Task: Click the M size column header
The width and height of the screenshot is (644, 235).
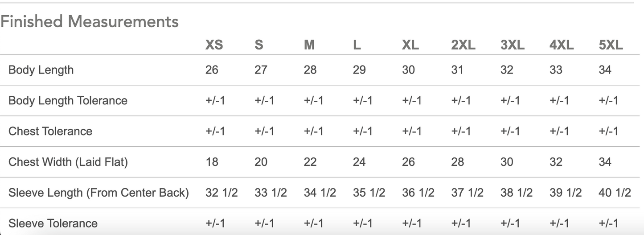Action: point(309,45)
